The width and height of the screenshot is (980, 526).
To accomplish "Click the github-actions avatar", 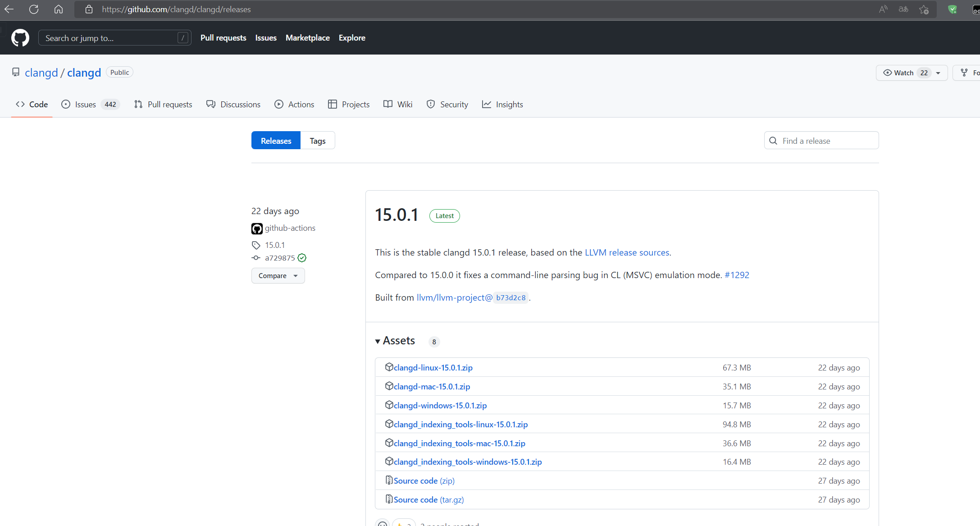I will 257,229.
